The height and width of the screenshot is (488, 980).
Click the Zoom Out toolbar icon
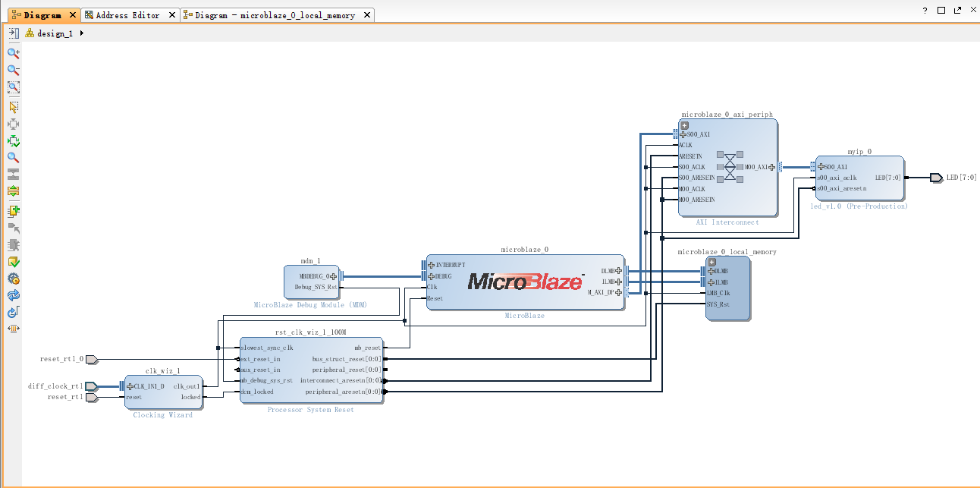click(13, 70)
